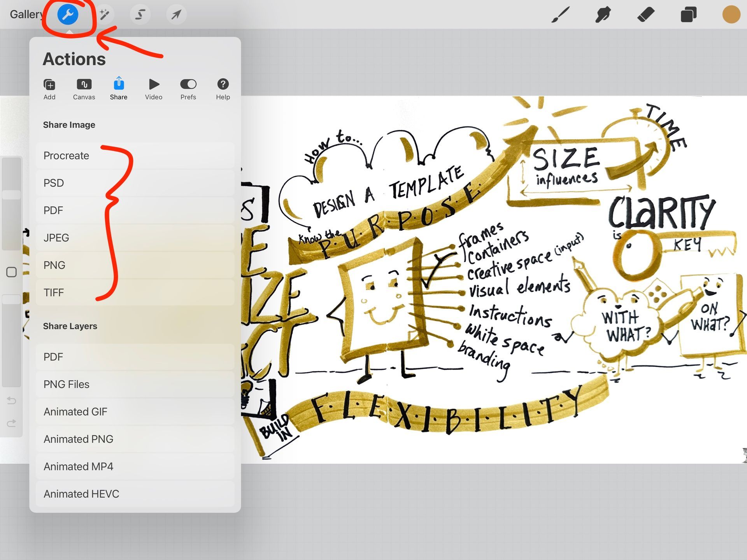Open the Actions wrench menu
The image size is (747, 560).
(x=68, y=15)
